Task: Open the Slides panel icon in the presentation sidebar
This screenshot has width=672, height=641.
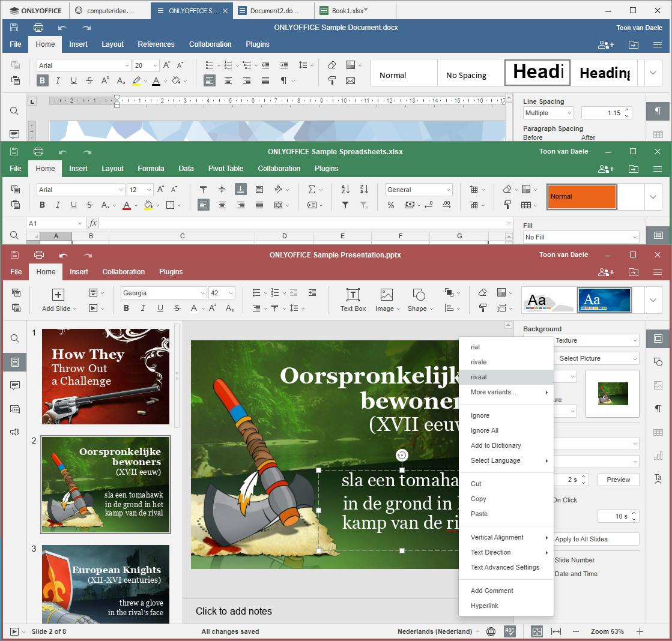Action: [x=15, y=362]
